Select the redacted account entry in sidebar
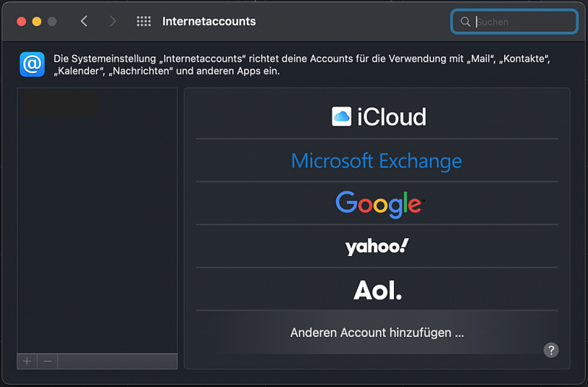588x387 pixels. (60, 104)
